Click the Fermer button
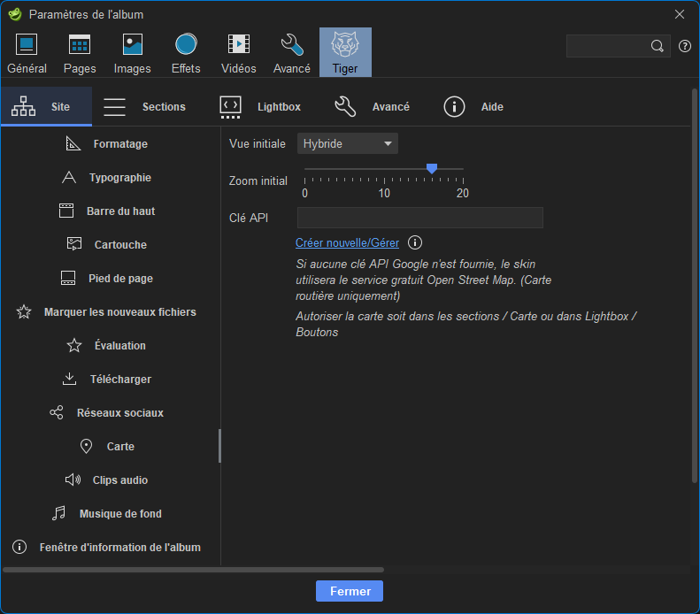The image size is (700, 614). pyautogui.click(x=350, y=591)
